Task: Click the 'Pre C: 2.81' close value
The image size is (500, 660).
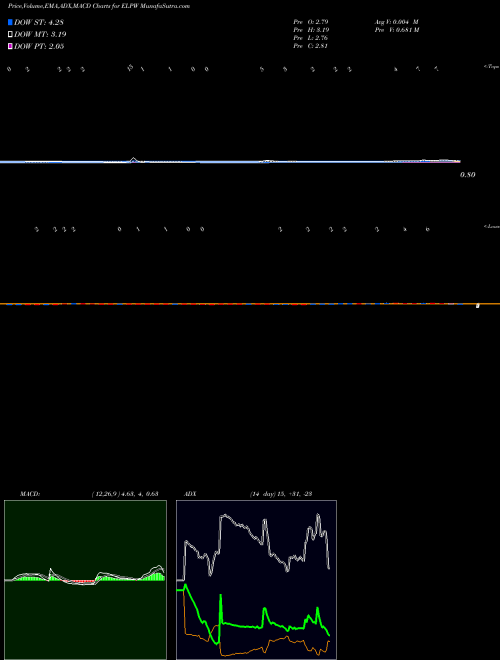Action: [311, 46]
